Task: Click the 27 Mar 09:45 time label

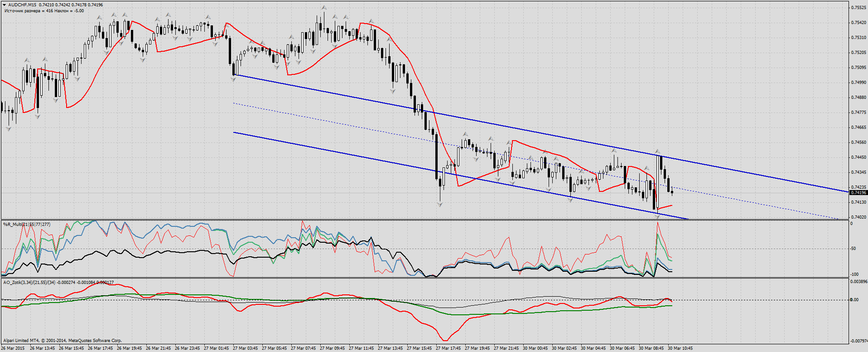Action: (333, 348)
